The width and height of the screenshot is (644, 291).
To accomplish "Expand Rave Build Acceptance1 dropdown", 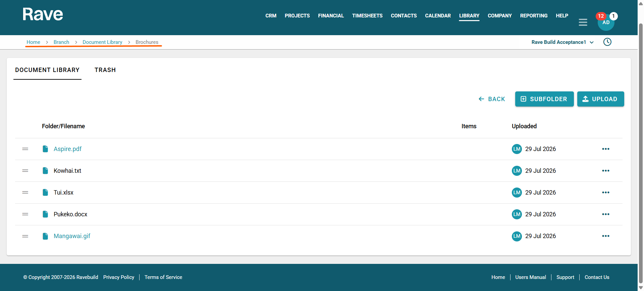I will point(562,42).
